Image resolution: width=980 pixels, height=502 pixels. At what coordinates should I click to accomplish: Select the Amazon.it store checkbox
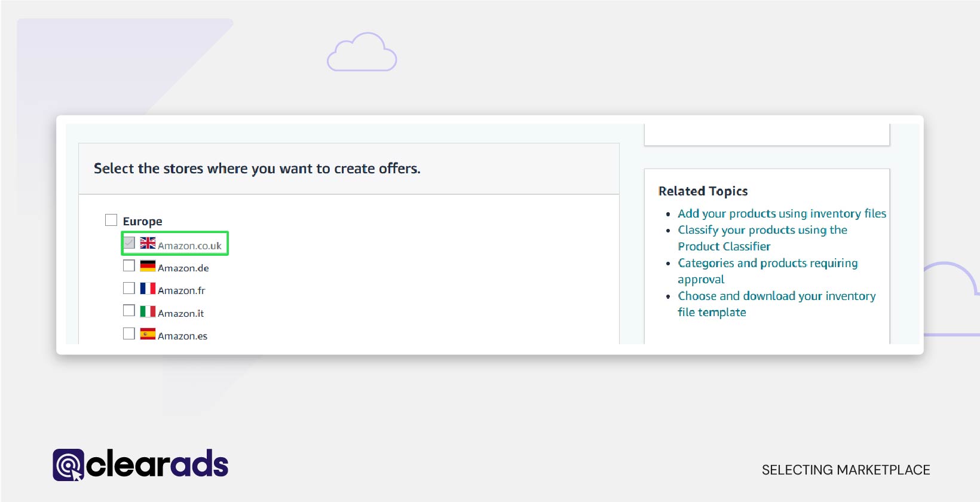[x=129, y=311]
